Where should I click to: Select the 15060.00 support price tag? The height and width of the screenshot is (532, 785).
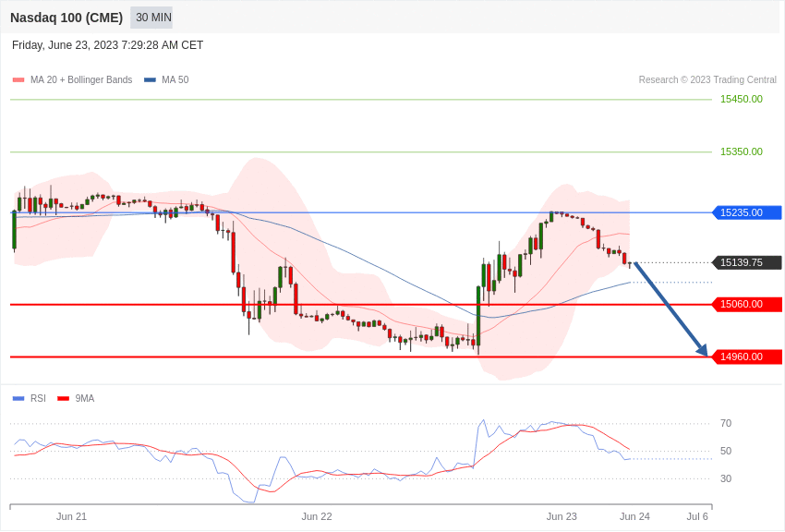click(746, 304)
